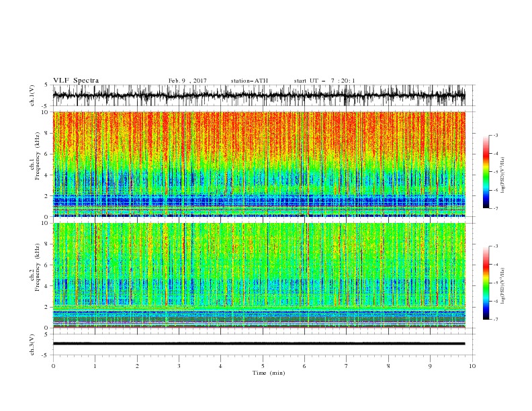Select the date 'Feb. 9 , 2017'
This screenshot has height=411, width=532.
pyautogui.click(x=187, y=81)
